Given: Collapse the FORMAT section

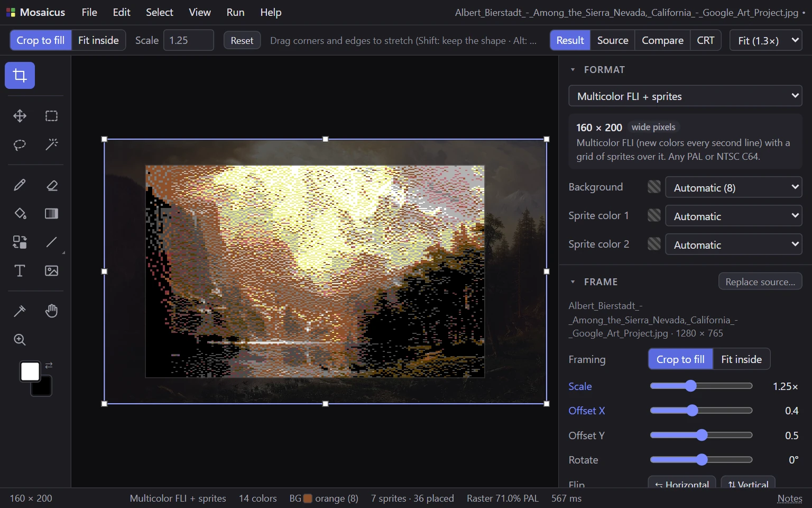Looking at the screenshot, I should click(x=573, y=70).
